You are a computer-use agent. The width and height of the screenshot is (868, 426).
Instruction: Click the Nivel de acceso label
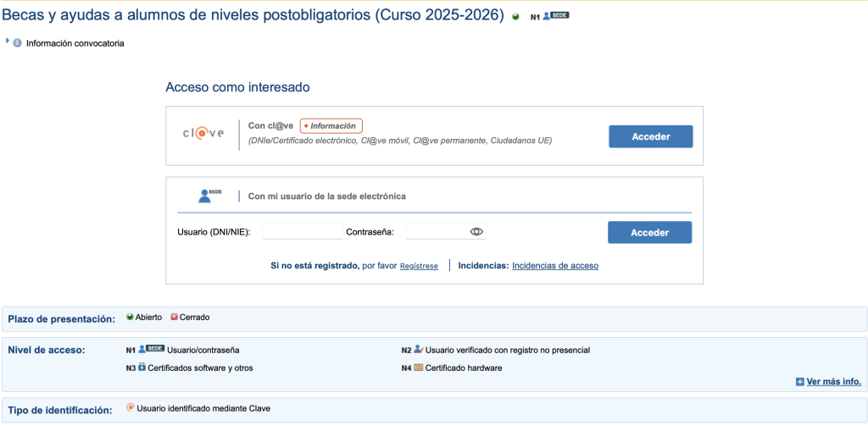pos(47,350)
